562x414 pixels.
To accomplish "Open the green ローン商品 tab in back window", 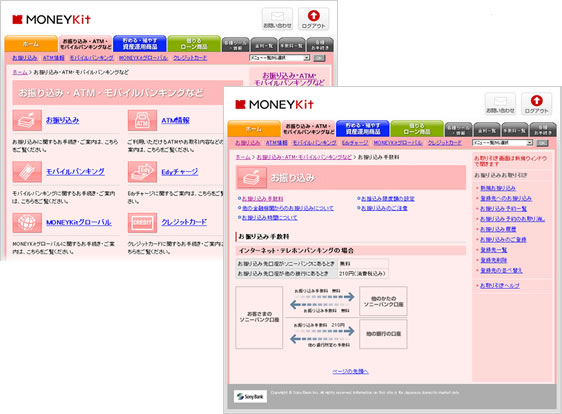I will 194,44.
